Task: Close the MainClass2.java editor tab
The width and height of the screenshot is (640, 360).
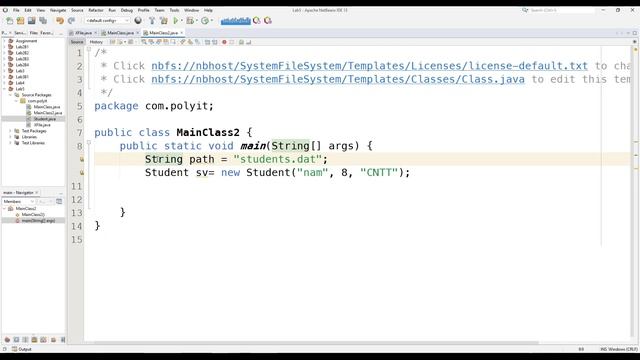Action: tap(182, 33)
